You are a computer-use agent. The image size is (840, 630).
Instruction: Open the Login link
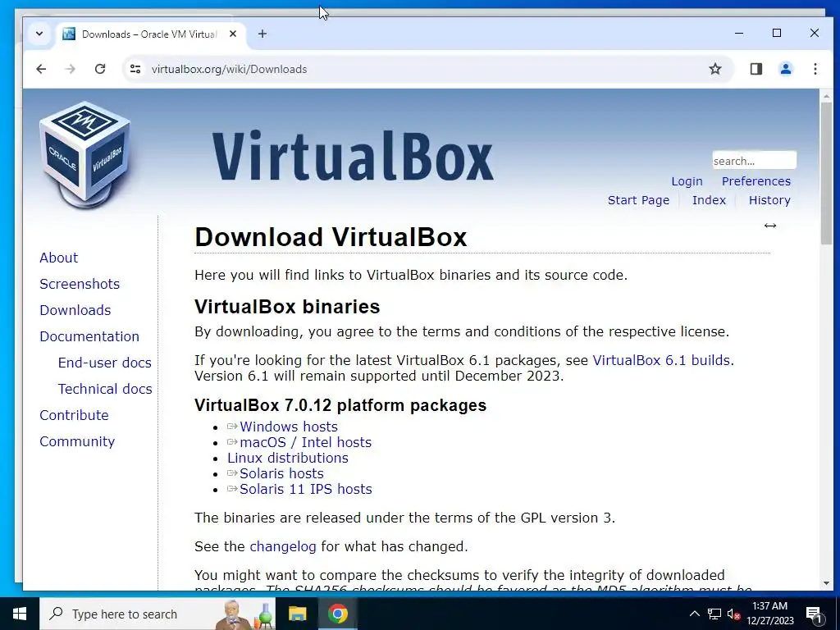687,181
